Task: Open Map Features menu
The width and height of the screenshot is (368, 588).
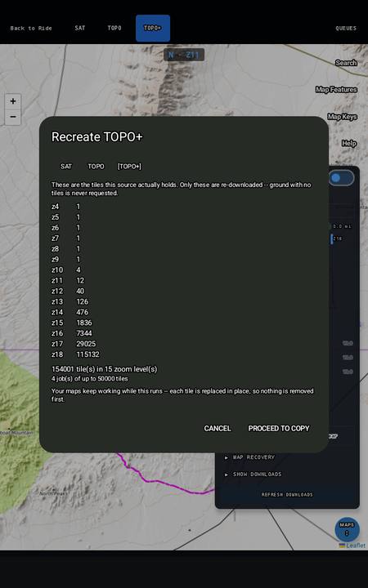Action: (x=336, y=90)
